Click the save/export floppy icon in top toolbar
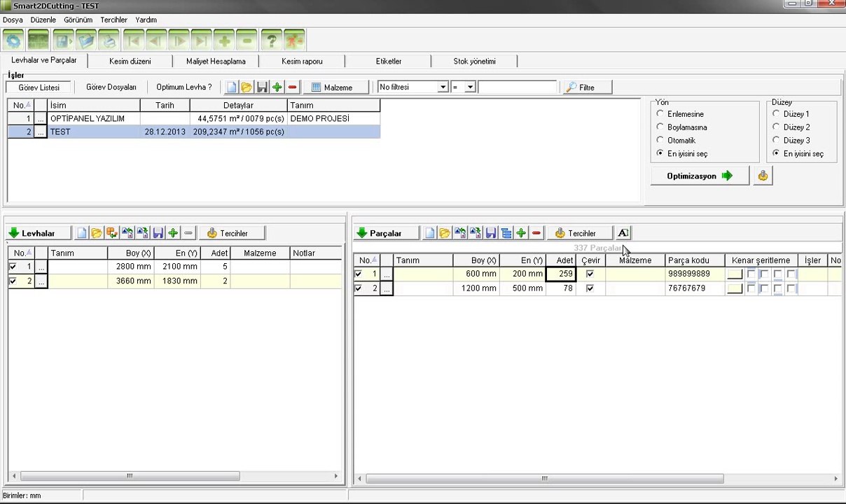 pos(64,40)
